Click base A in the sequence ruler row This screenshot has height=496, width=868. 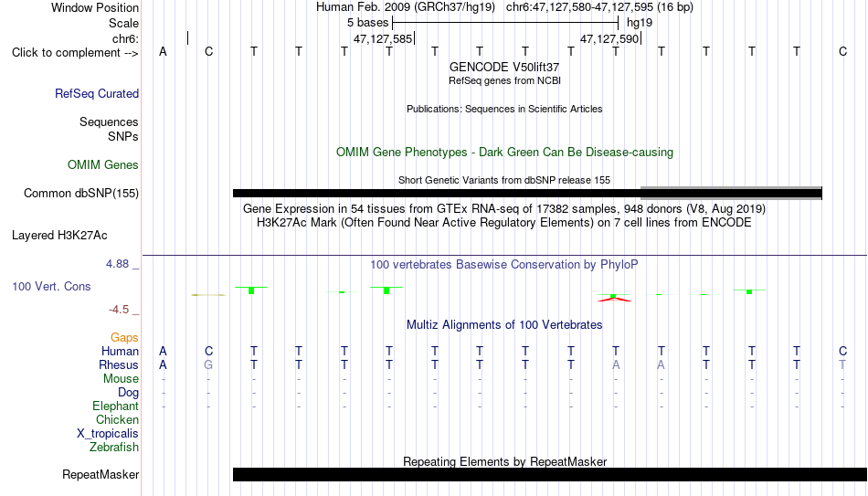click(163, 51)
